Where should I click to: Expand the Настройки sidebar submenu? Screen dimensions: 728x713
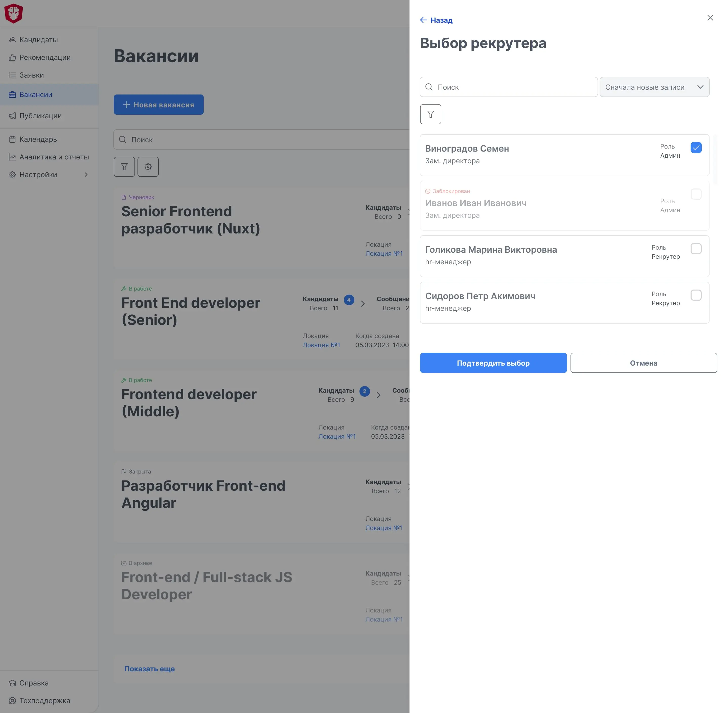[86, 175]
